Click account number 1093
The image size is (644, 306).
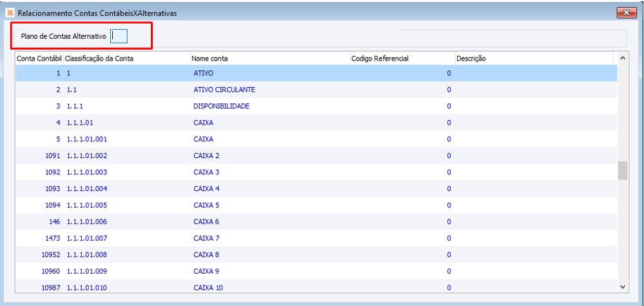click(53, 189)
